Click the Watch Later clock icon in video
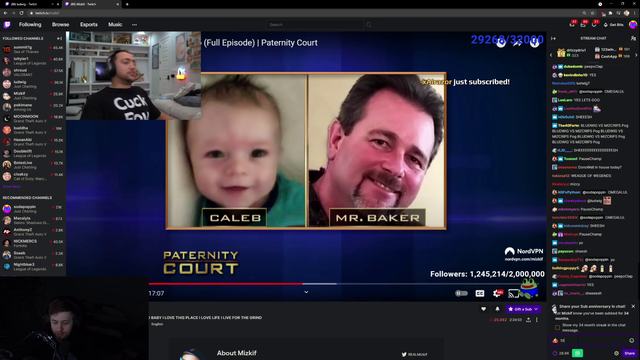 tap(501, 43)
